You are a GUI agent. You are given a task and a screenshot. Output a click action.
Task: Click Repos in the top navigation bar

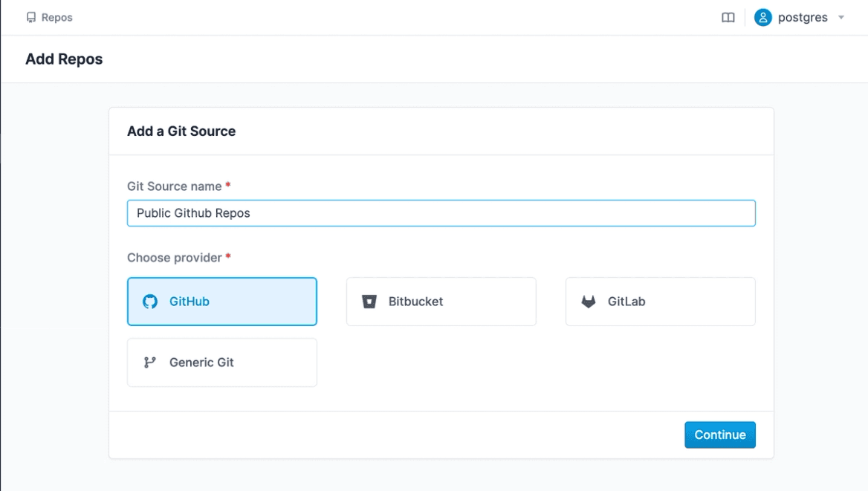[x=50, y=16]
